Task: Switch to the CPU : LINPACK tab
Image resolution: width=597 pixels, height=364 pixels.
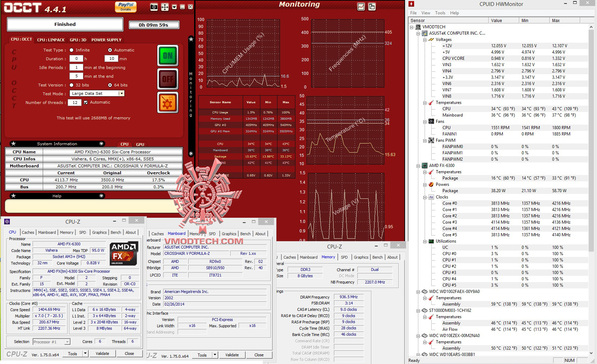Action: pyautogui.click(x=51, y=40)
